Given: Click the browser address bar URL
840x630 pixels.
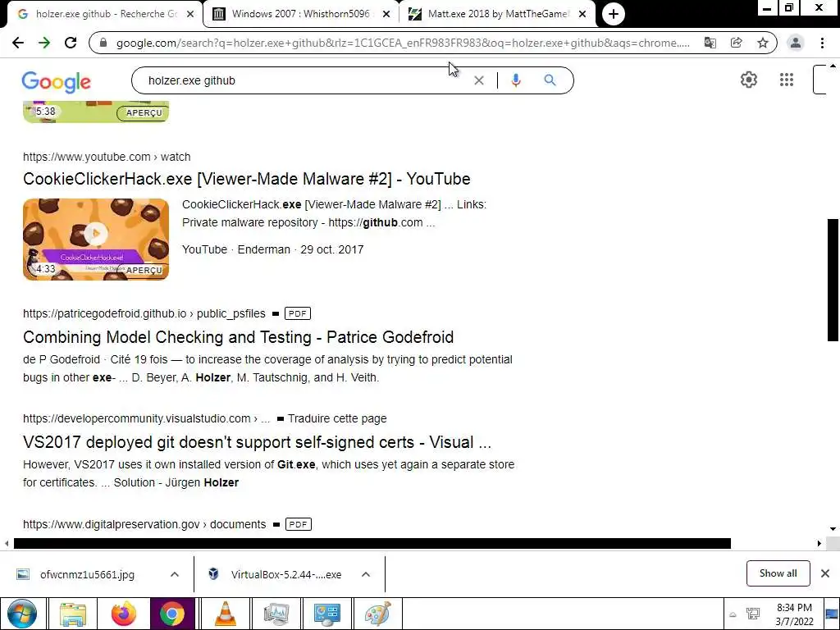Looking at the screenshot, I should pyautogui.click(x=403, y=43).
